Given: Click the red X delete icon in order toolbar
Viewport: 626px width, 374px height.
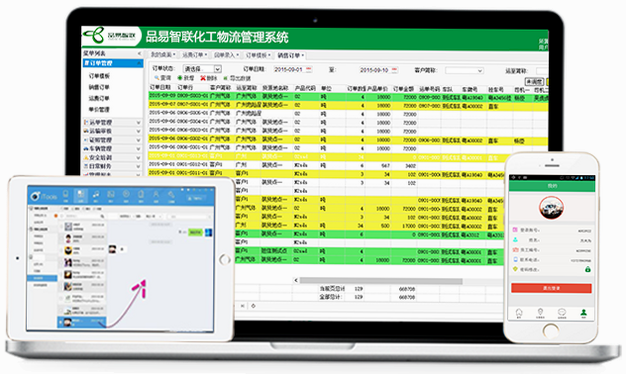Looking at the screenshot, I should click(x=203, y=78).
